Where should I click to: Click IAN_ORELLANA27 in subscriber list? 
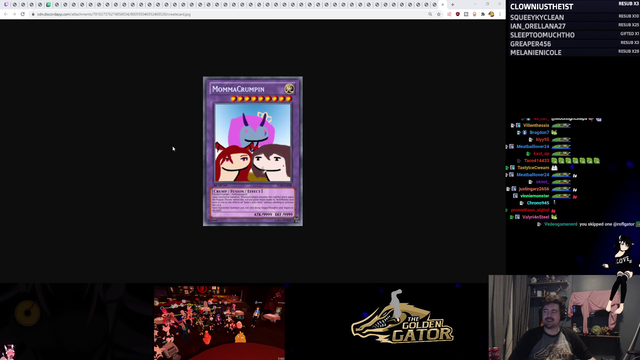538,26
